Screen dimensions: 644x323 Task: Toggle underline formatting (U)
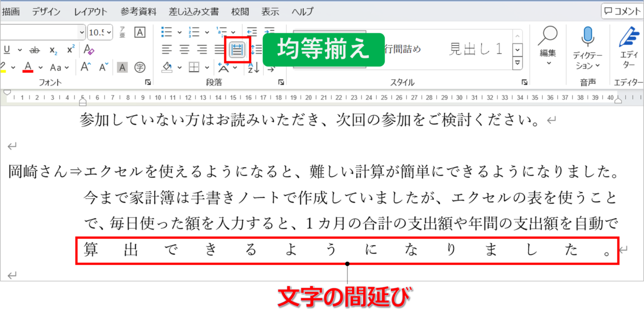pyautogui.click(x=7, y=50)
